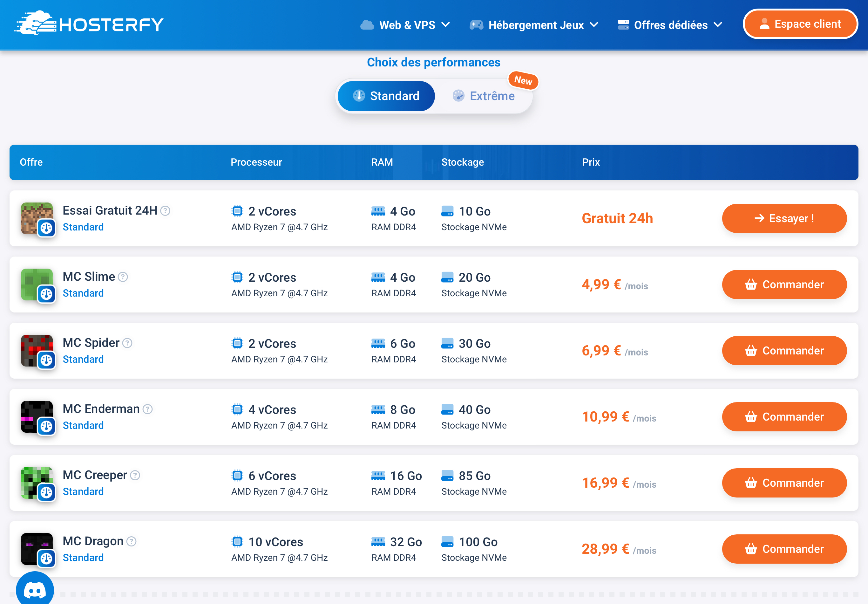Click help icon next to MC Spider
868x604 pixels.
pyautogui.click(x=127, y=343)
